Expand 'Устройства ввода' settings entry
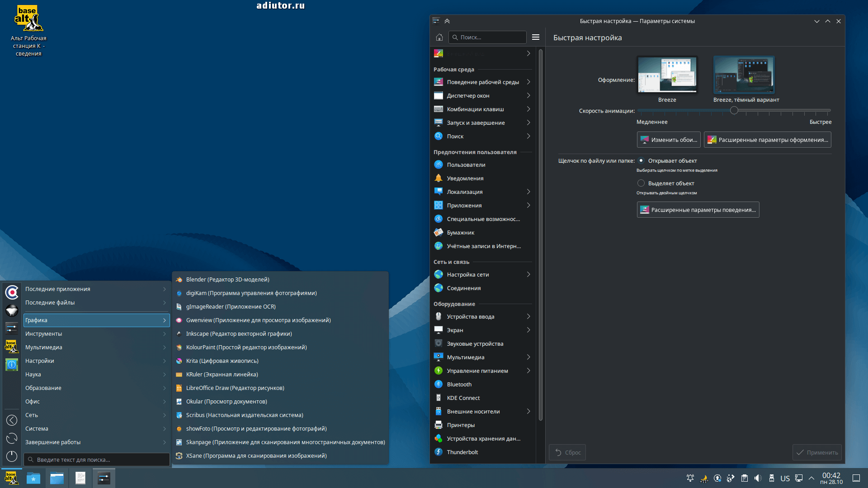Image resolution: width=868 pixels, height=488 pixels. pyautogui.click(x=482, y=317)
